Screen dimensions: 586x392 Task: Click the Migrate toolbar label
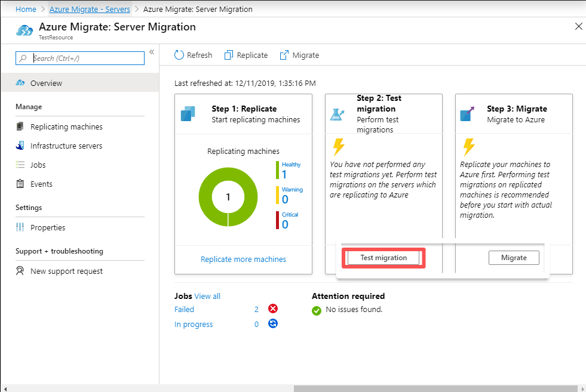(306, 55)
